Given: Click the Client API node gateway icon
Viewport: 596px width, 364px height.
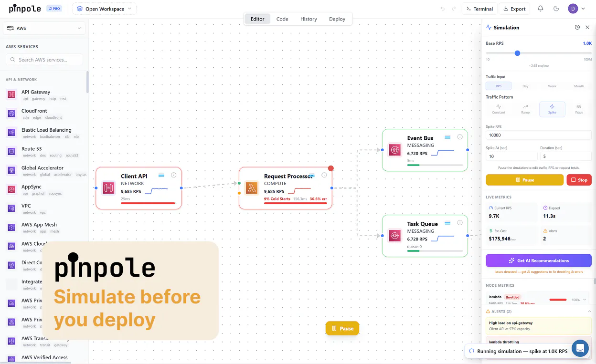Looking at the screenshot, I should pos(108,188).
